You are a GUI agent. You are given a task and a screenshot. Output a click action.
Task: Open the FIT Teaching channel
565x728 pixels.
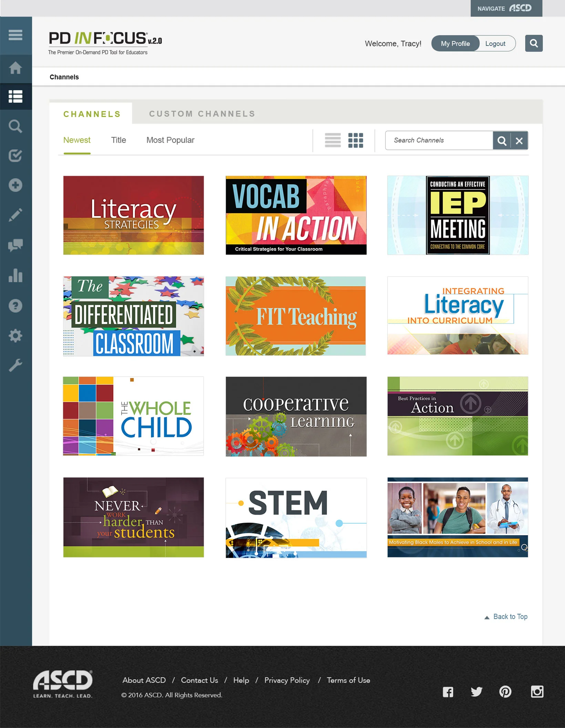click(296, 316)
